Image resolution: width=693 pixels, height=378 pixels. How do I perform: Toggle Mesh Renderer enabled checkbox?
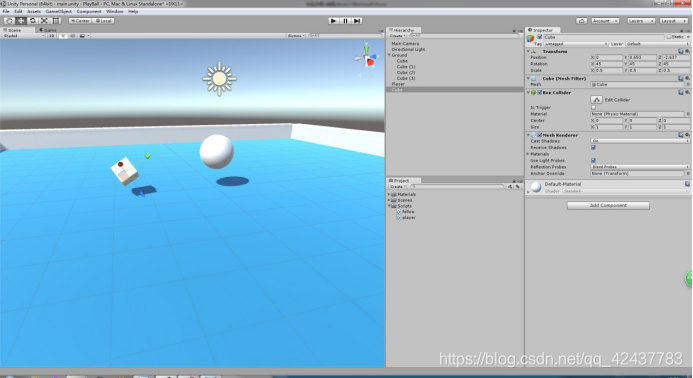pos(540,135)
